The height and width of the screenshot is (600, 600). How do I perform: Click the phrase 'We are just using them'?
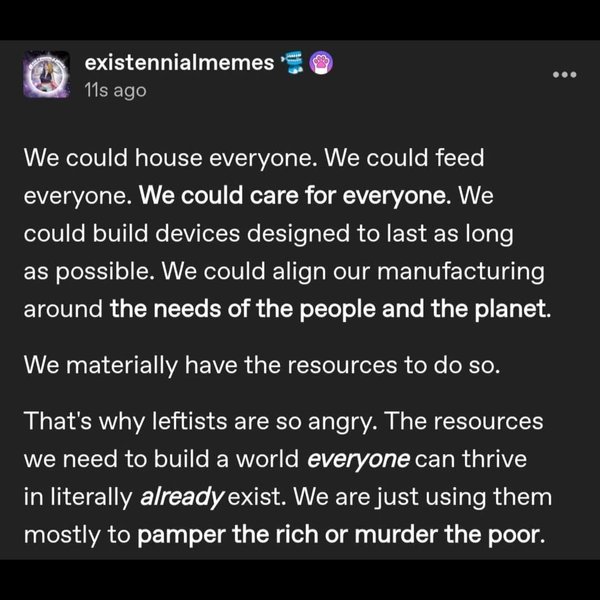[x=422, y=497]
